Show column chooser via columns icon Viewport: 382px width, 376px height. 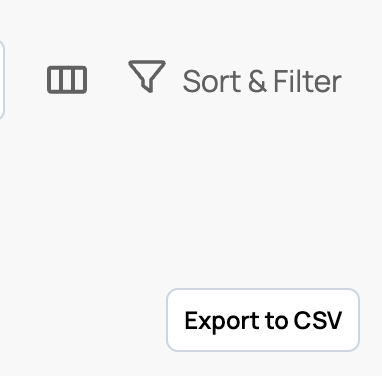[67, 80]
